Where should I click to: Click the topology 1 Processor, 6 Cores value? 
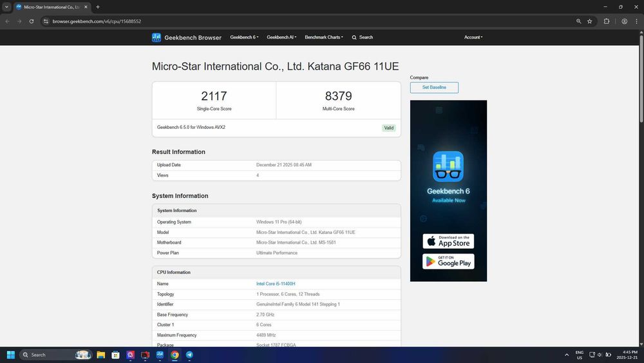[x=288, y=295]
